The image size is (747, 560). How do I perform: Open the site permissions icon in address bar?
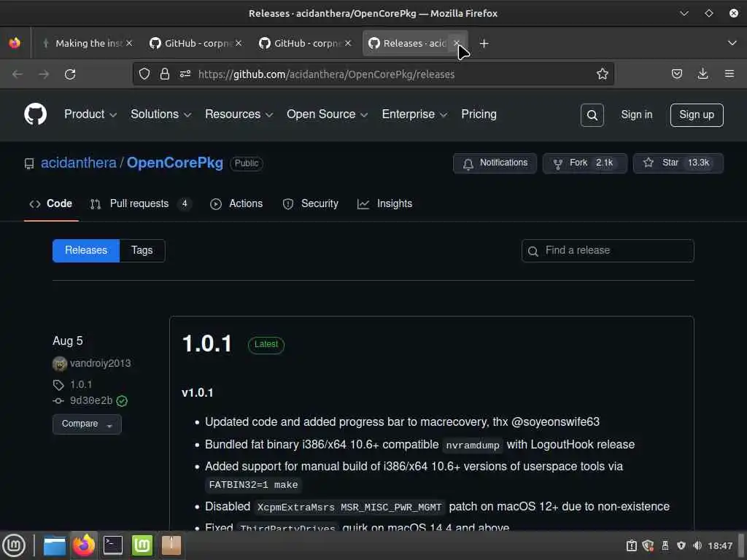click(x=185, y=74)
